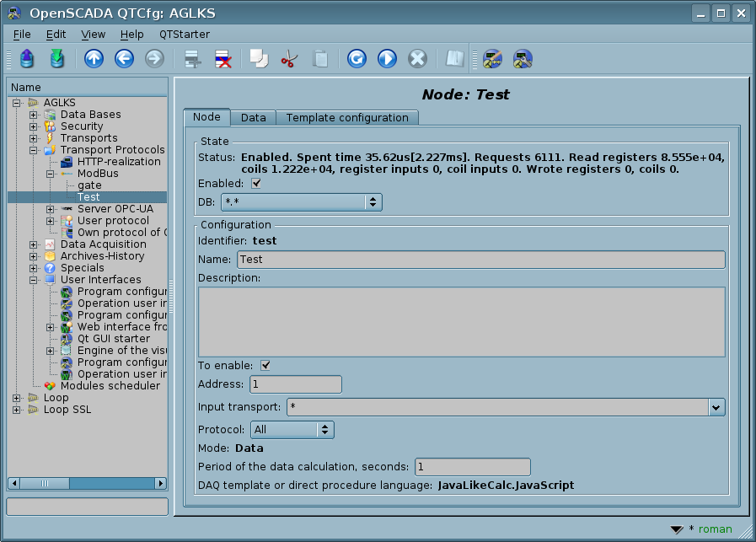
Task: Click the load from database toolbar icon
Action: 27,59
